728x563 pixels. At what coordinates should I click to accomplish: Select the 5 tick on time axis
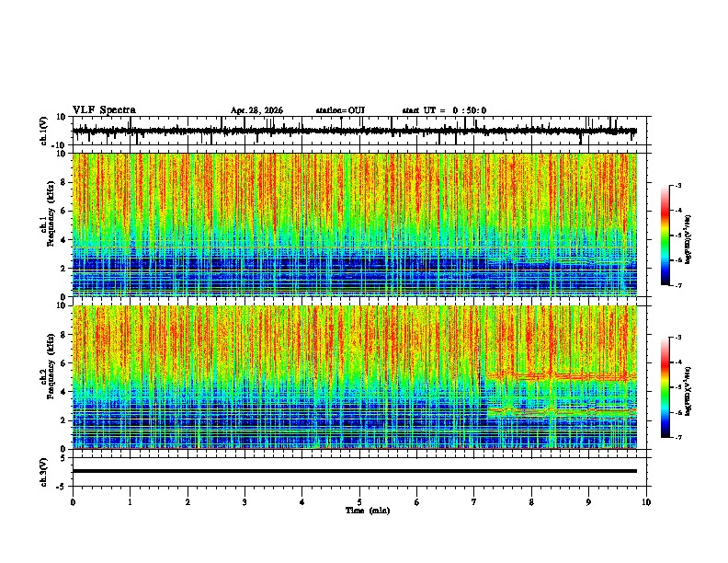(x=359, y=502)
